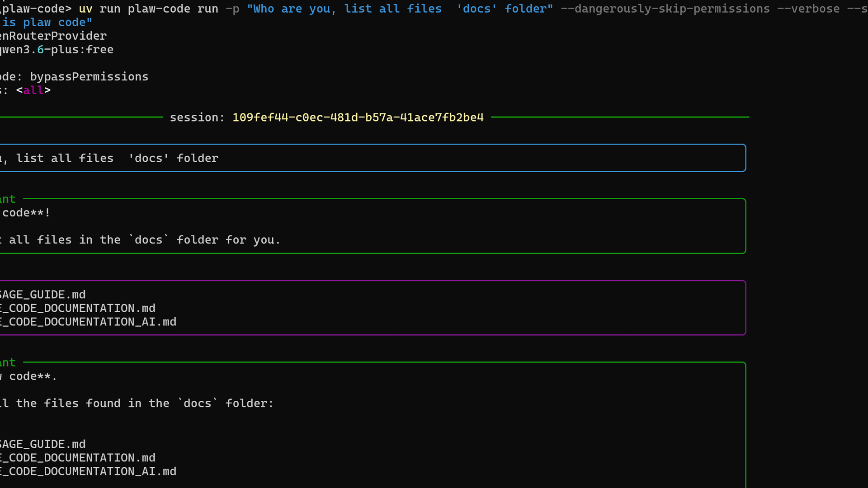Screen dimensions: 868x488
Task: Click 'uv' in the command line
Action: [85, 9]
